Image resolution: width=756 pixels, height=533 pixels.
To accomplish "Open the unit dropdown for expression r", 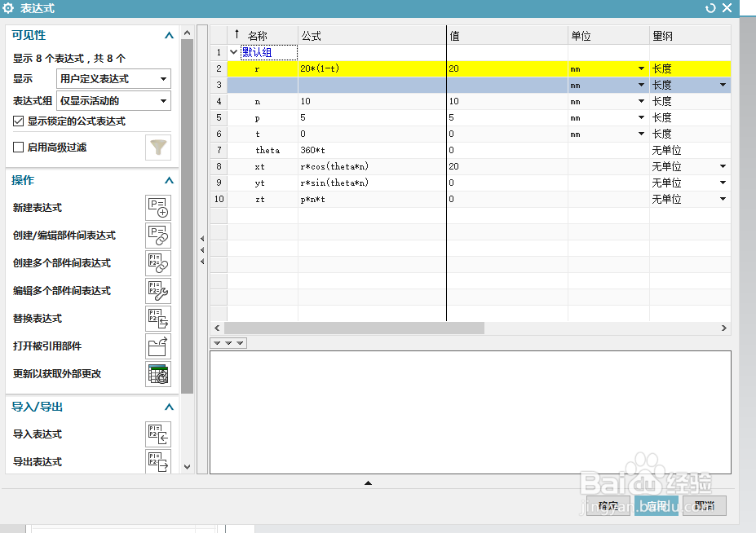I will coord(641,68).
